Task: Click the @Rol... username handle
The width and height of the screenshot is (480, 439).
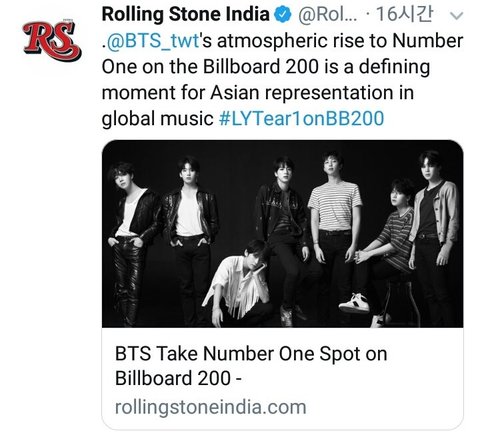Action: (x=327, y=15)
